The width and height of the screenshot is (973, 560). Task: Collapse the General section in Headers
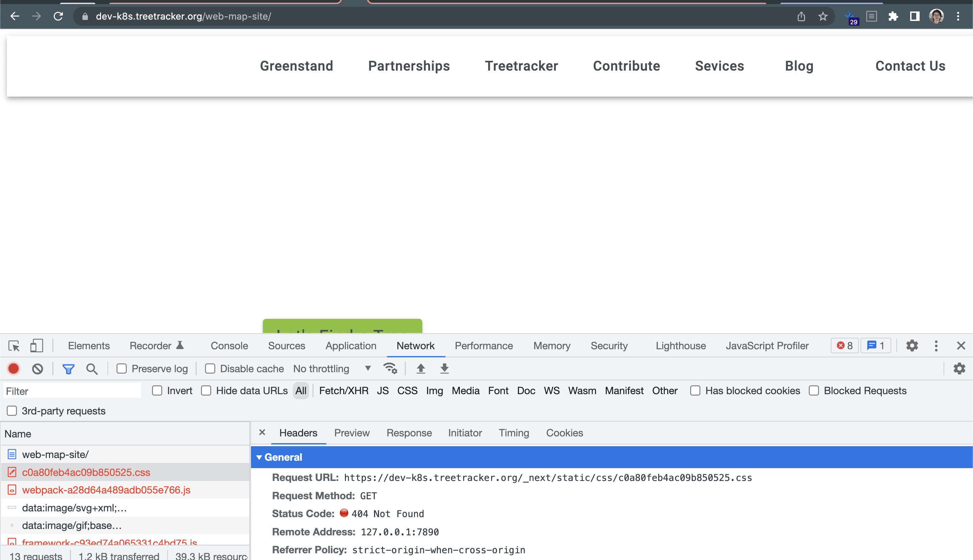pos(260,457)
